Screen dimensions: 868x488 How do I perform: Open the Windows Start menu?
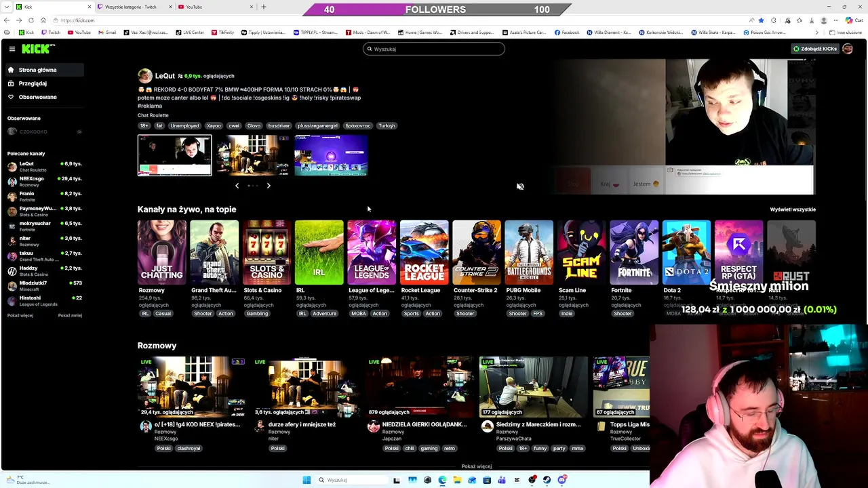(x=307, y=480)
